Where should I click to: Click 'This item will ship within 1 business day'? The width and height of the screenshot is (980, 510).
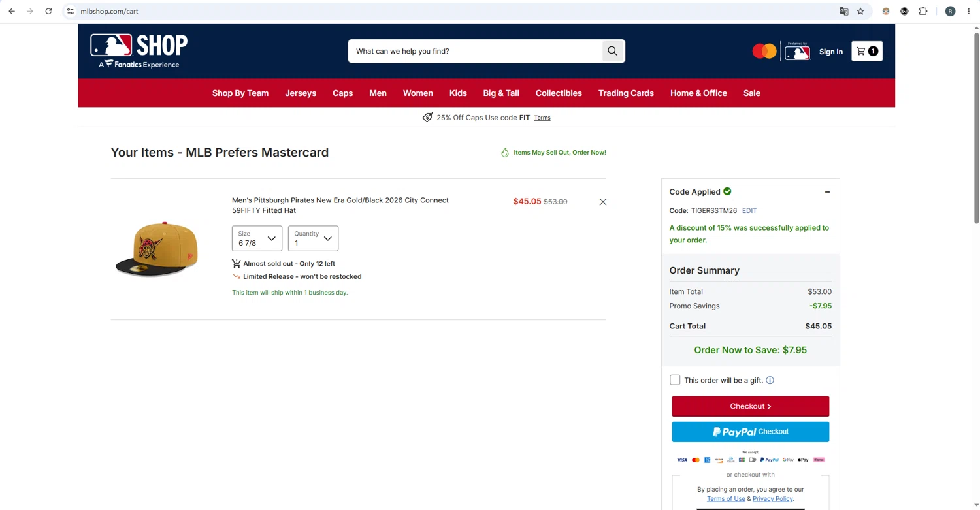pos(290,293)
